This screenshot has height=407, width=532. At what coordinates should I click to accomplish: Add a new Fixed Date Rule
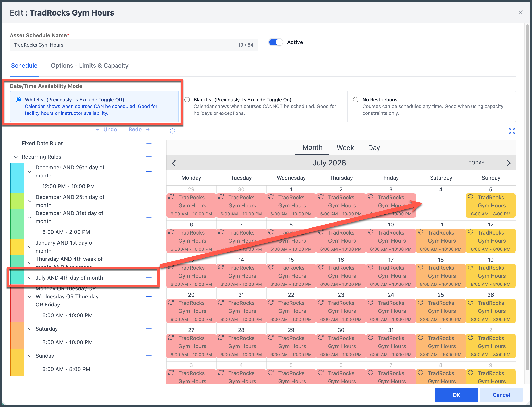click(149, 143)
